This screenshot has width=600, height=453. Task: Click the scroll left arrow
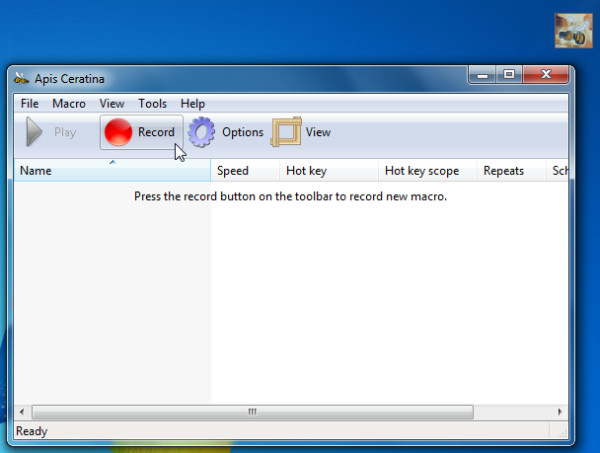tap(22, 412)
